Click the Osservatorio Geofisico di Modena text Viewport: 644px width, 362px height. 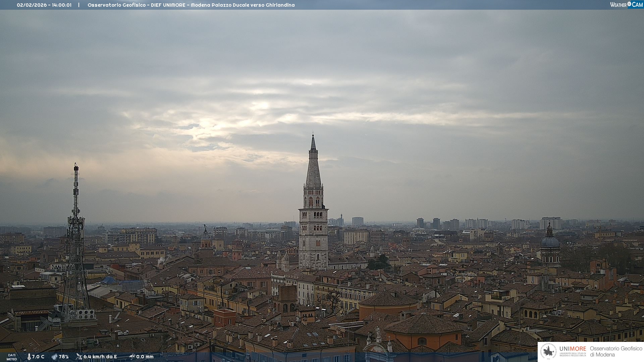click(616, 352)
